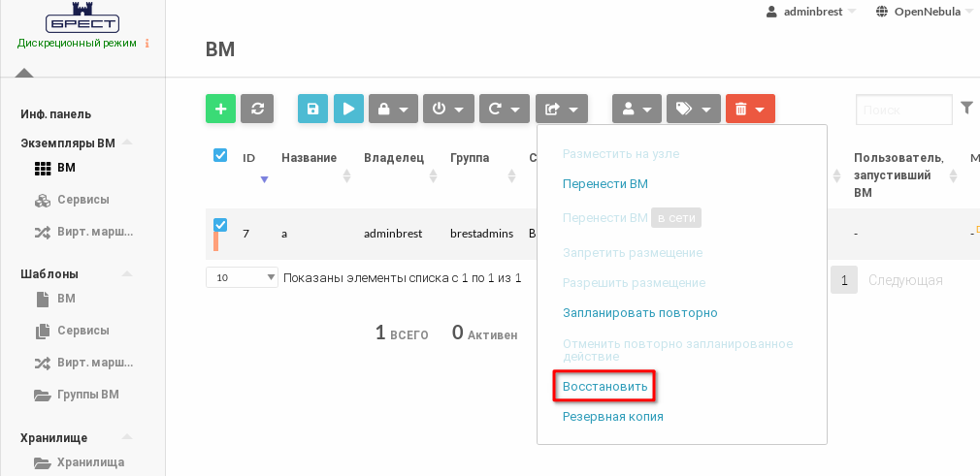Open the lock actions dropdown
This screenshot has width=980, height=476.
click(x=392, y=109)
